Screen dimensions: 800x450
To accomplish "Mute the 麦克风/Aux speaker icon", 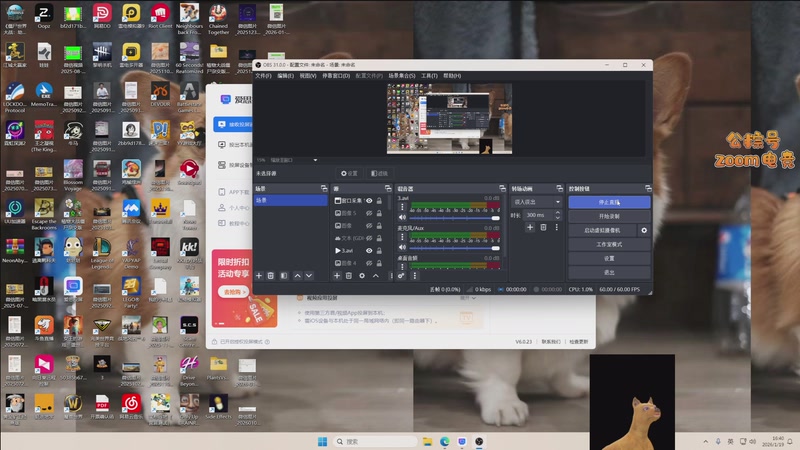I will 403,247.
